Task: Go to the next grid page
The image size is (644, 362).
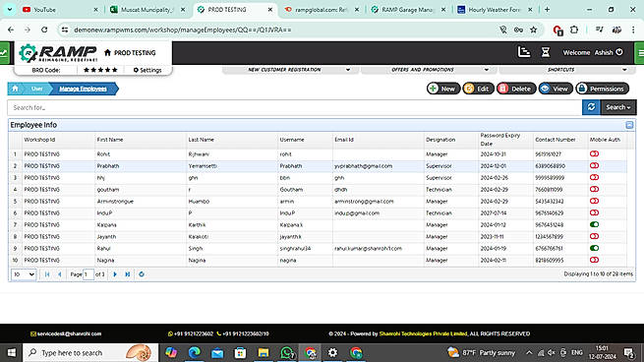Action: pyautogui.click(x=115, y=274)
